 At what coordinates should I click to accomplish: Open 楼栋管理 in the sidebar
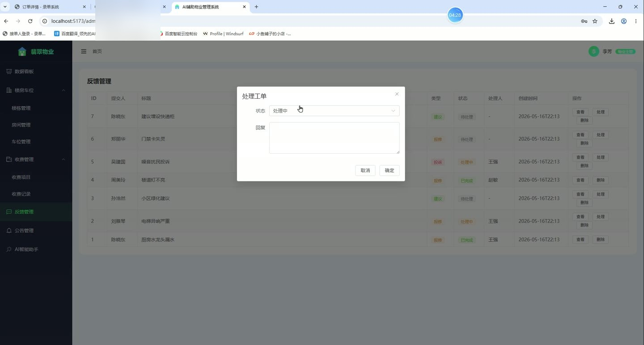tap(36, 108)
